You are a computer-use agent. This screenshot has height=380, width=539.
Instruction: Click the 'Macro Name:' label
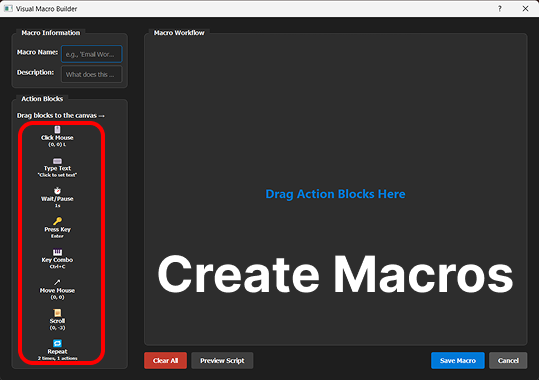click(x=37, y=52)
